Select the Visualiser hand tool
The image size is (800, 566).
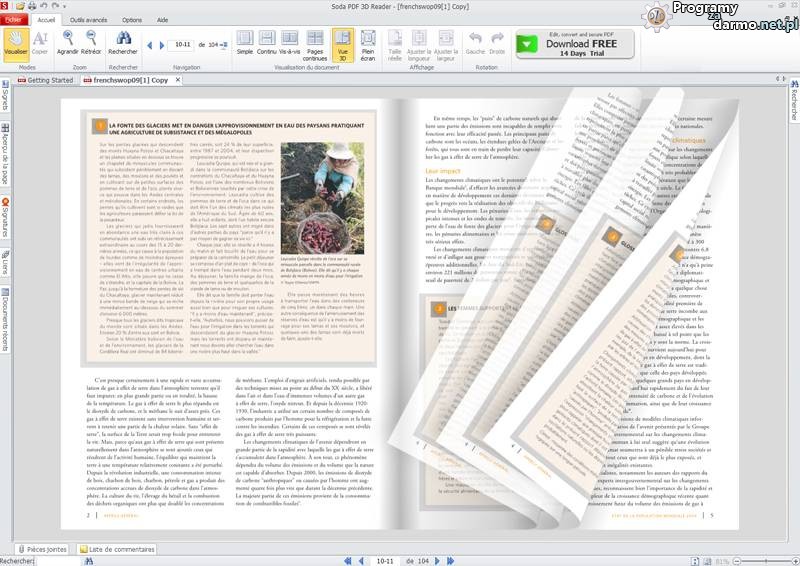pyautogui.click(x=16, y=44)
